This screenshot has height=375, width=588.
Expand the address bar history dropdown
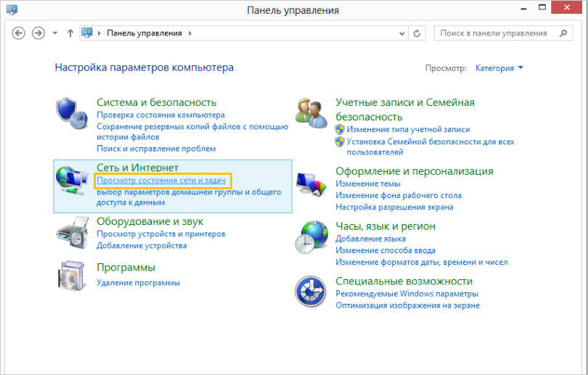click(404, 33)
